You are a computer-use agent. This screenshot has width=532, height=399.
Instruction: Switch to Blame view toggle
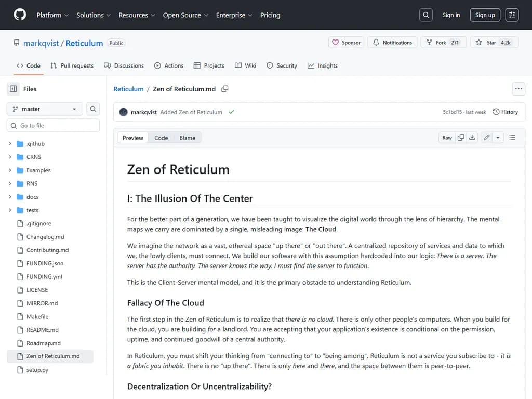tap(187, 138)
